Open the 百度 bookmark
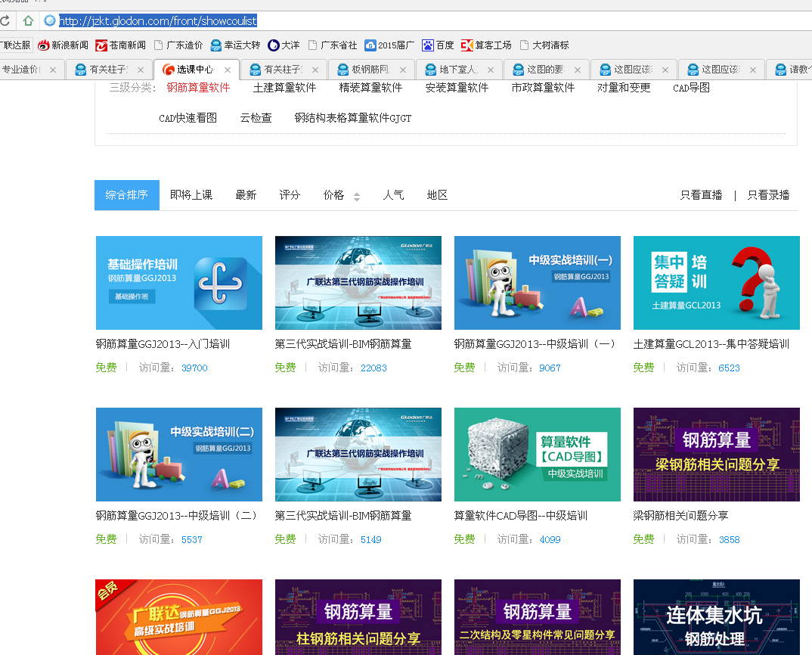Screen dimensions: 812x655 point(438,45)
